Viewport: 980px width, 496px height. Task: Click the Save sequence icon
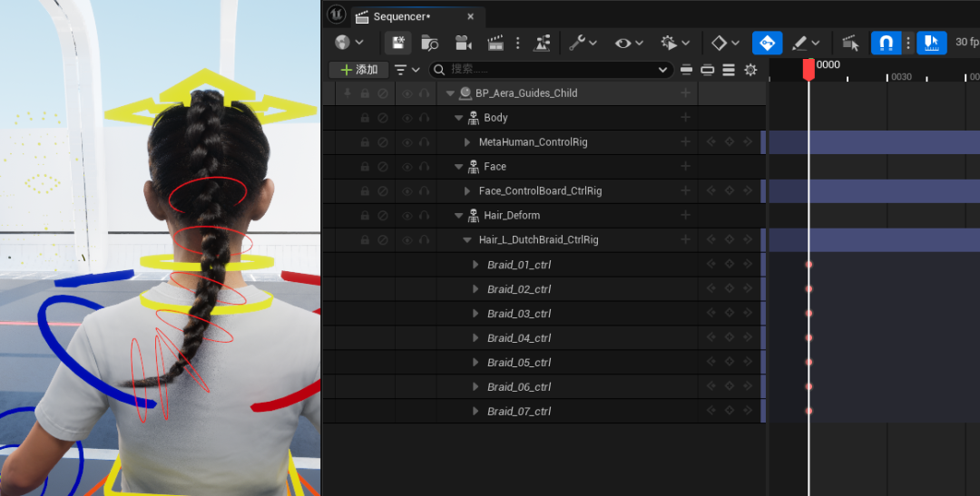point(397,43)
